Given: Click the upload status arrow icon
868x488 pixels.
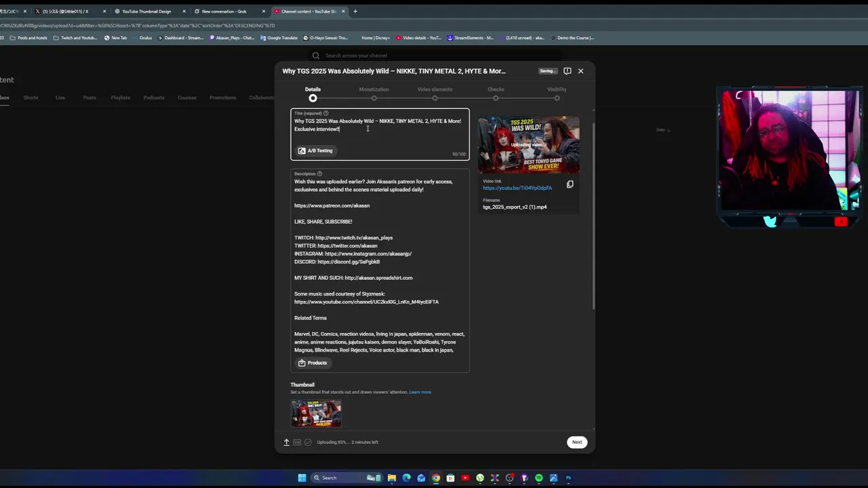Looking at the screenshot, I should click(x=286, y=442).
